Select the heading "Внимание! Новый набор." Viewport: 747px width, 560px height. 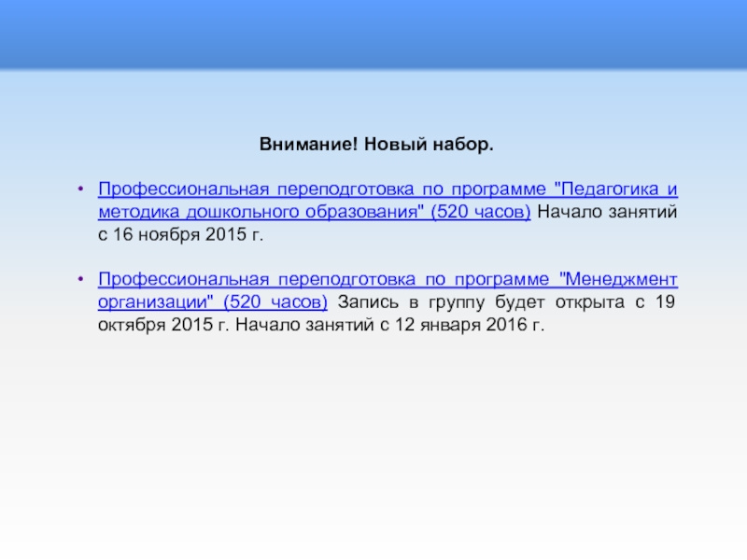tap(376, 145)
